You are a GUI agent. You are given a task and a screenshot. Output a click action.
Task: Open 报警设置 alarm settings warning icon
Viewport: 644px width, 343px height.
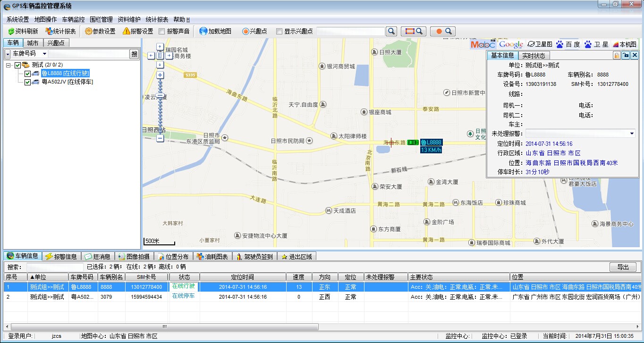tap(127, 31)
